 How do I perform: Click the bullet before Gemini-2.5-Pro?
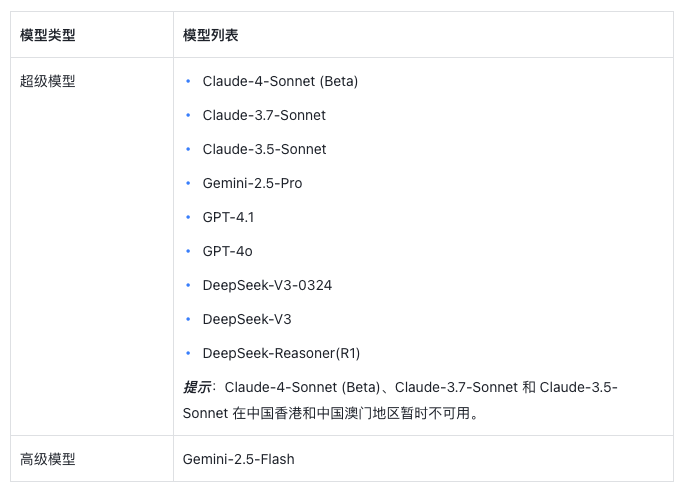188,183
